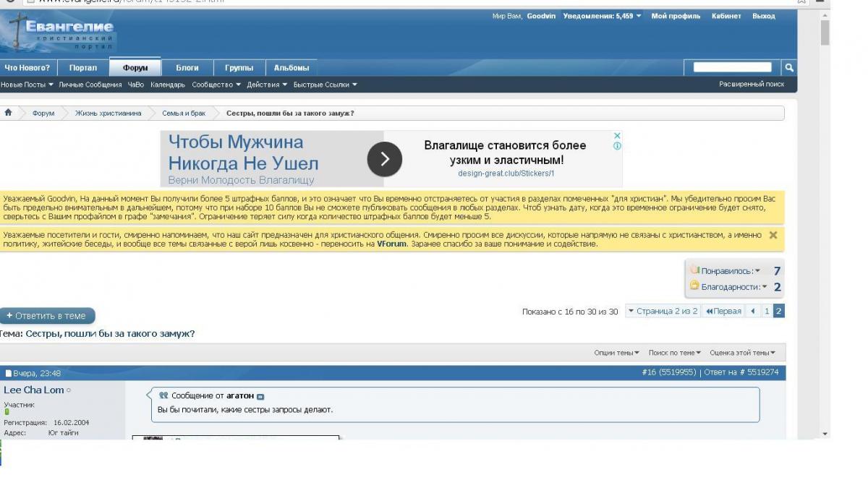This screenshot has width=868, height=488.
Task: Open the Страница 2 из 2 dropdown
Action: click(662, 312)
